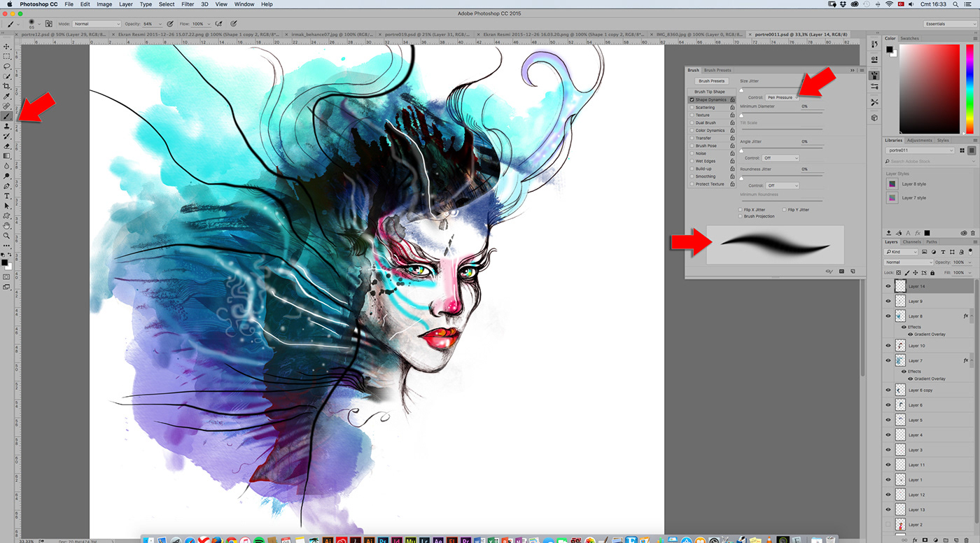Select Layer 8 style thumbnail in Libraries
This screenshot has width=980, height=543.
click(892, 184)
